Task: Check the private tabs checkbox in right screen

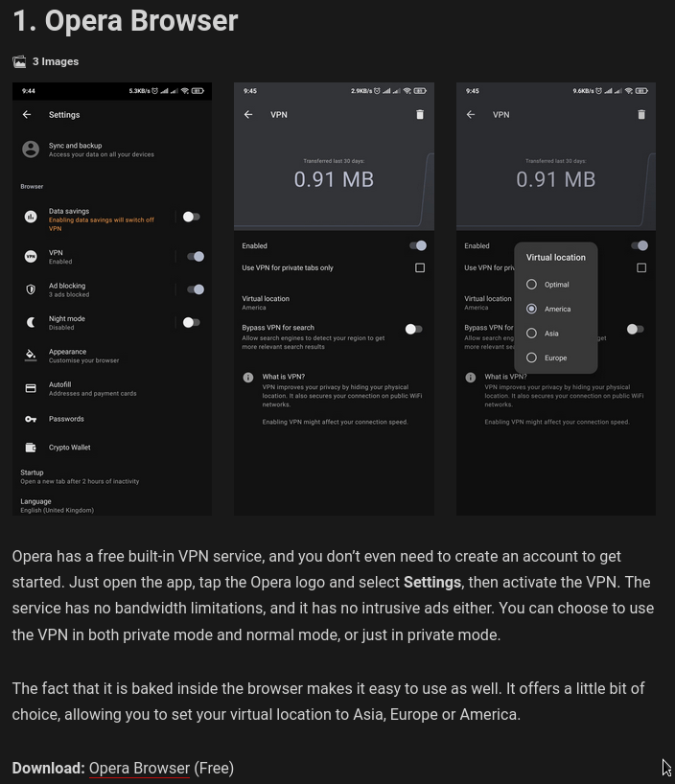Action: tap(641, 268)
